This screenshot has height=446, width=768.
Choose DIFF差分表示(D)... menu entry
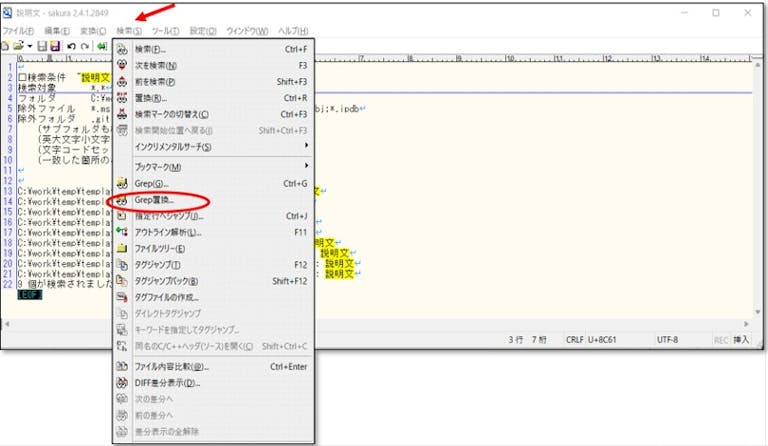214,383
